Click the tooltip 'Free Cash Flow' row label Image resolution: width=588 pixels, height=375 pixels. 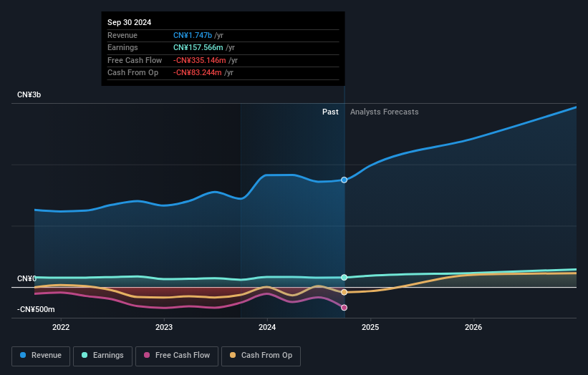click(135, 60)
